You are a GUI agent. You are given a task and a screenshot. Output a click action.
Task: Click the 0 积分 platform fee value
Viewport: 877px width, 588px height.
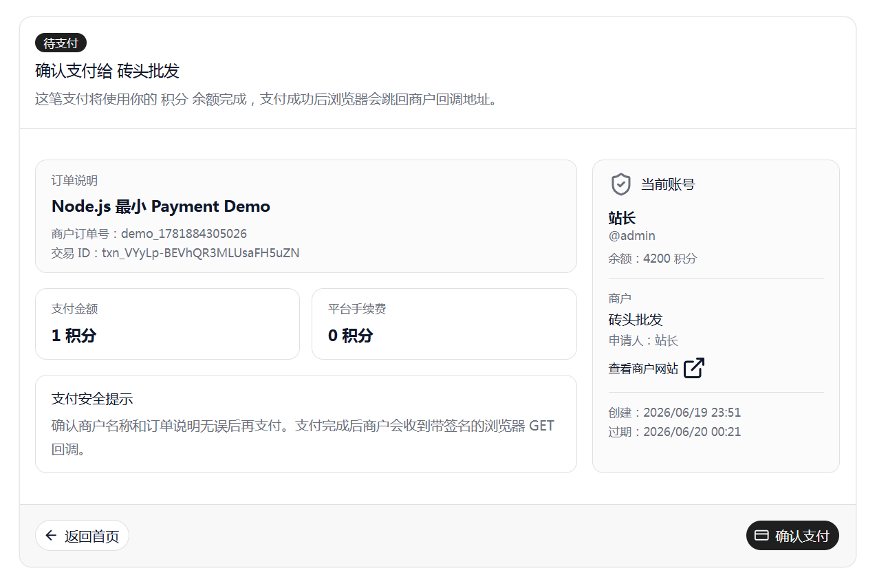pos(351,336)
